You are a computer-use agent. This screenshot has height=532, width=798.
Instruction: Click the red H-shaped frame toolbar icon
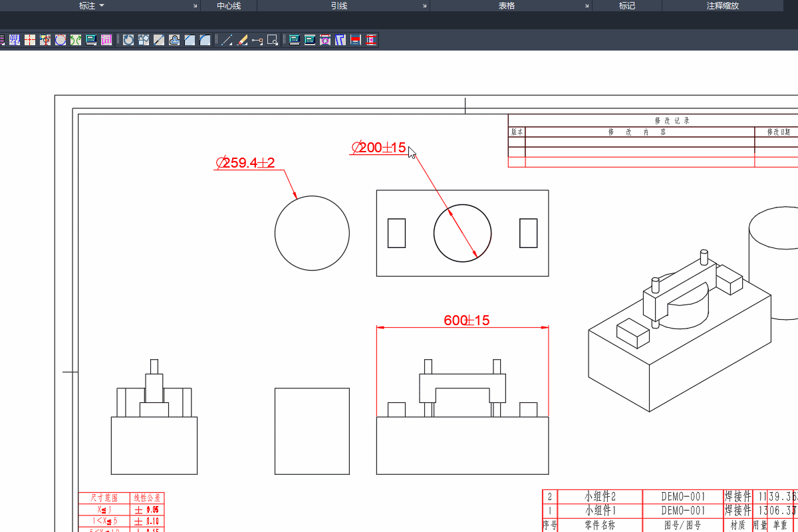point(371,40)
